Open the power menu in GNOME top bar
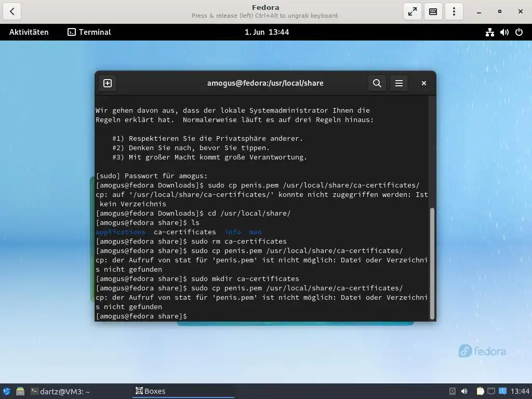The image size is (532, 399). (x=519, y=32)
